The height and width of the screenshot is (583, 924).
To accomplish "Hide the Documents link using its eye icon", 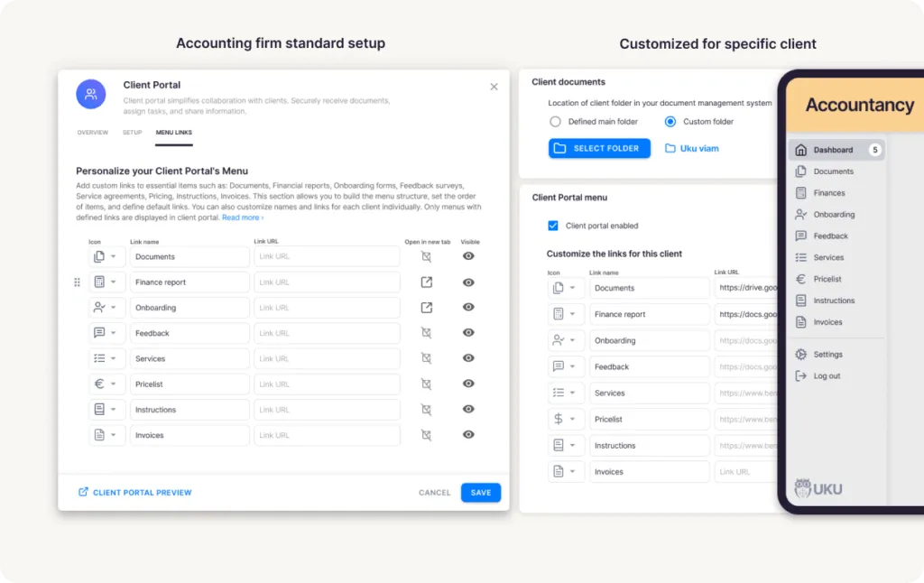I will (468, 256).
